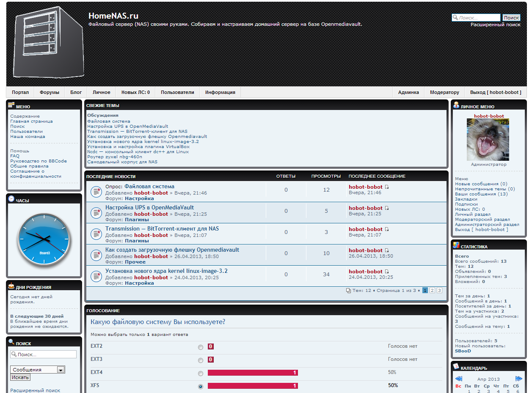
Task: Open the Сообщения search type dropdown
Action: click(x=61, y=370)
